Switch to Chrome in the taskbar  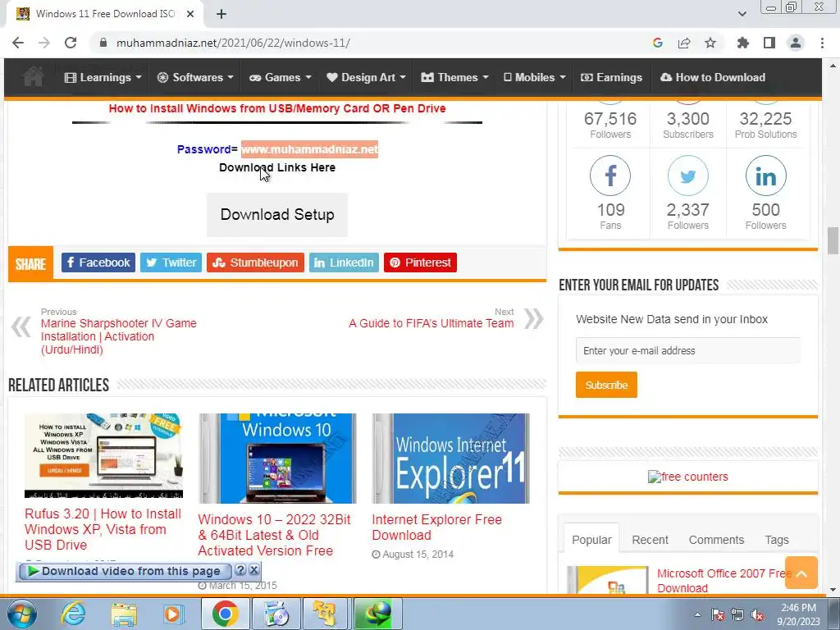pyautogui.click(x=225, y=614)
